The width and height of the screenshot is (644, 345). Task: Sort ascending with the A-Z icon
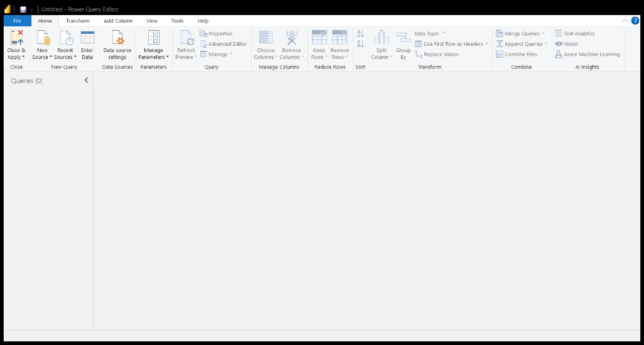pyautogui.click(x=360, y=34)
